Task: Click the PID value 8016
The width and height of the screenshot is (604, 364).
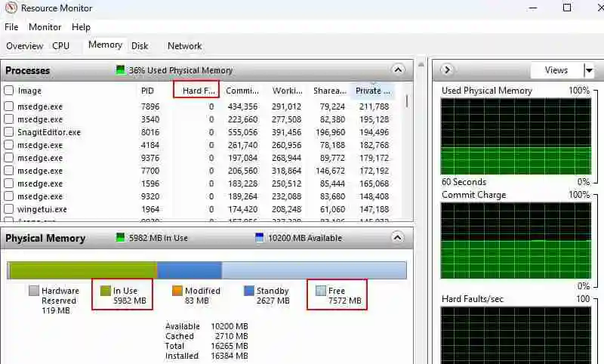Action: (x=149, y=132)
